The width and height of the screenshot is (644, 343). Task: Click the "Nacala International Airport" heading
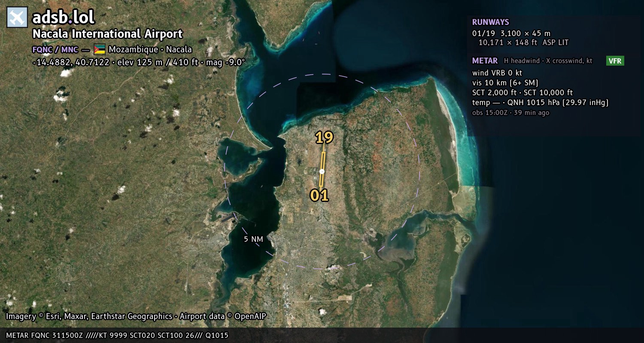[108, 34]
